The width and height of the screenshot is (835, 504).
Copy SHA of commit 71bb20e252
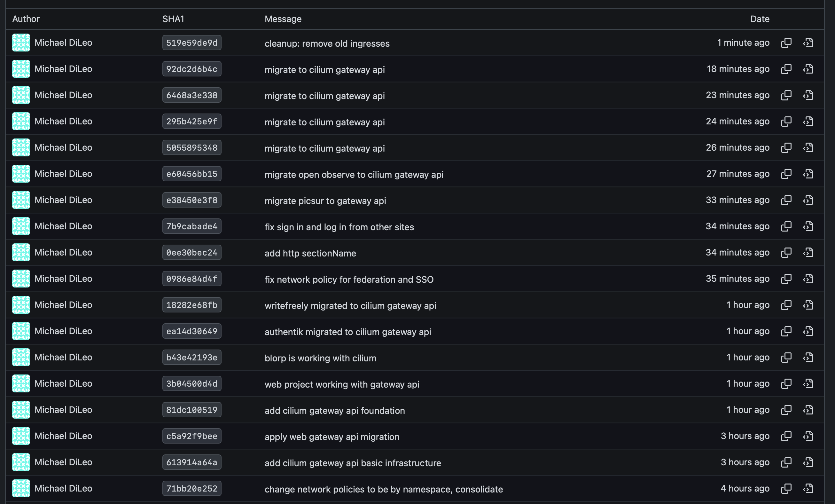coord(786,488)
